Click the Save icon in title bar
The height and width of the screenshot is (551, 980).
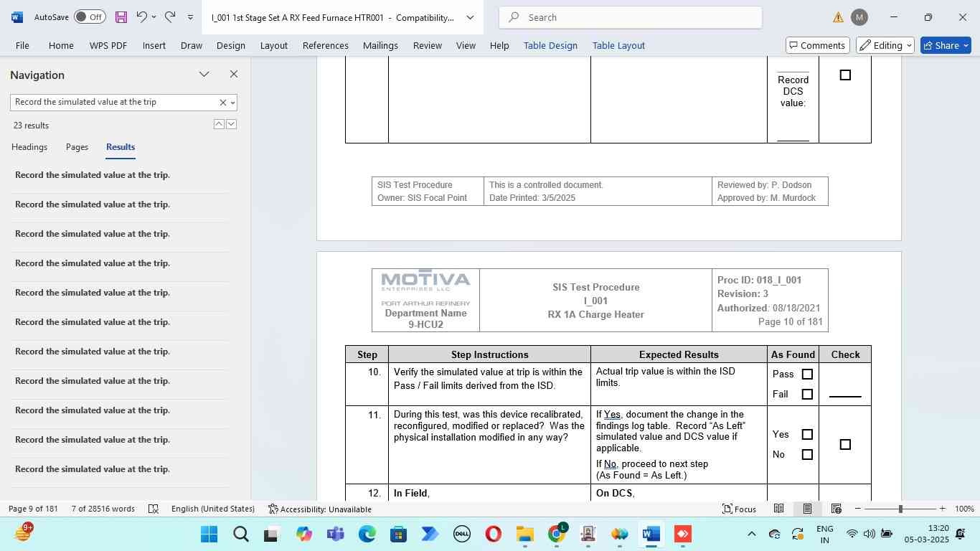coord(121,17)
